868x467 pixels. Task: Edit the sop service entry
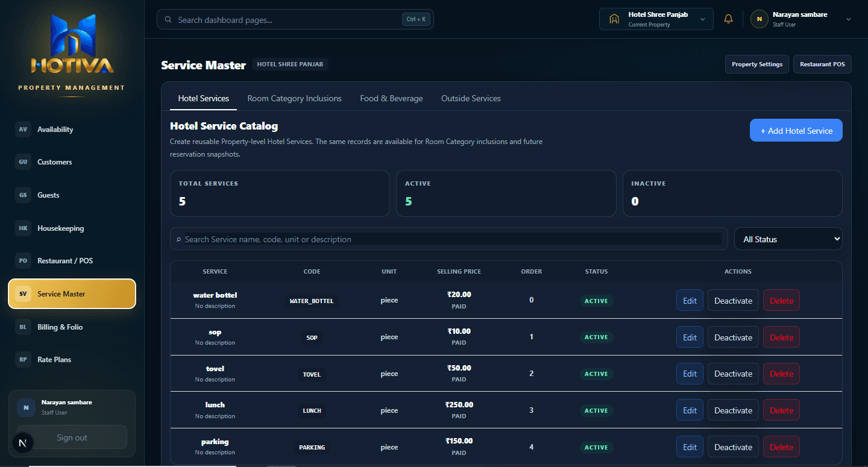click(x=690, y=337)
